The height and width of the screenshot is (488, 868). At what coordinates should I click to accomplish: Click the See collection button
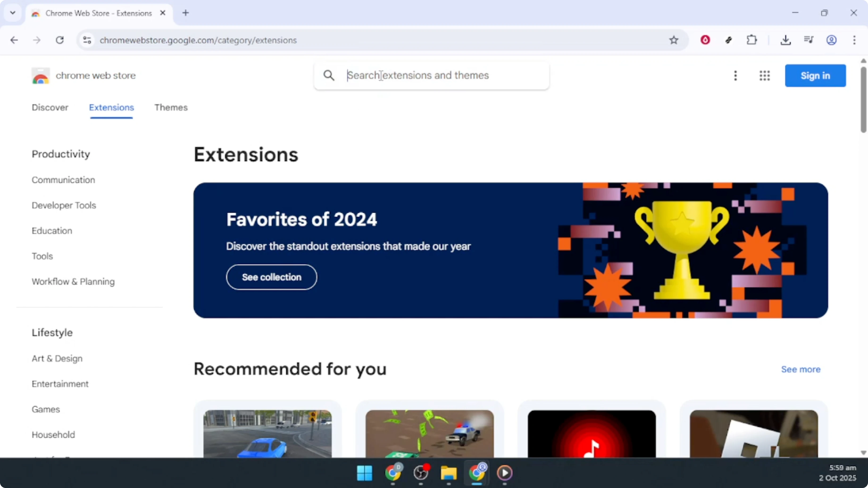coord(271,277)
